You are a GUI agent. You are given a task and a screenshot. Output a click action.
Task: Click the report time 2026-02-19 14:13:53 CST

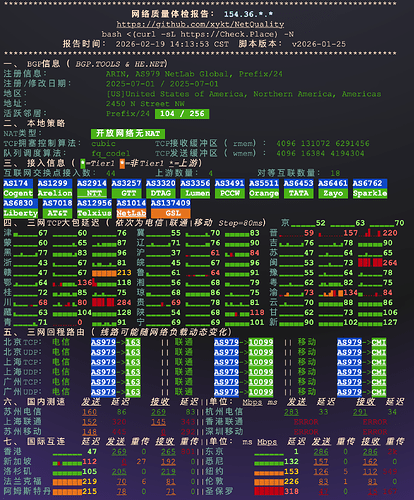click(x=172, y=44)
